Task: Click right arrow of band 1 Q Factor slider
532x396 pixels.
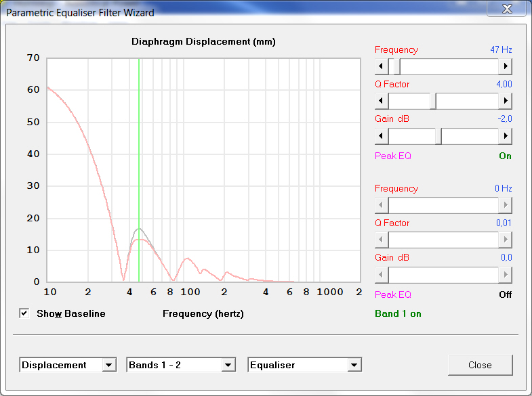Action: [x=505, y=101]
